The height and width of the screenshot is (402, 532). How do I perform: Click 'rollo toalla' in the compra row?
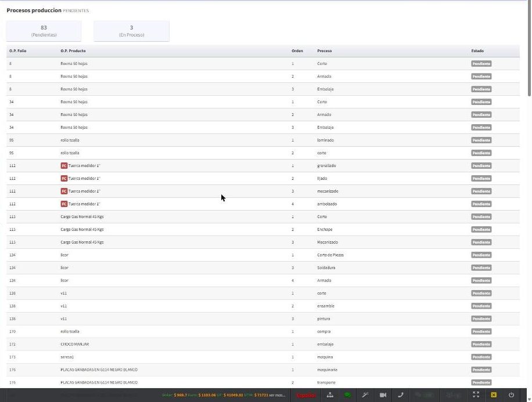click(x=70, y=331)
